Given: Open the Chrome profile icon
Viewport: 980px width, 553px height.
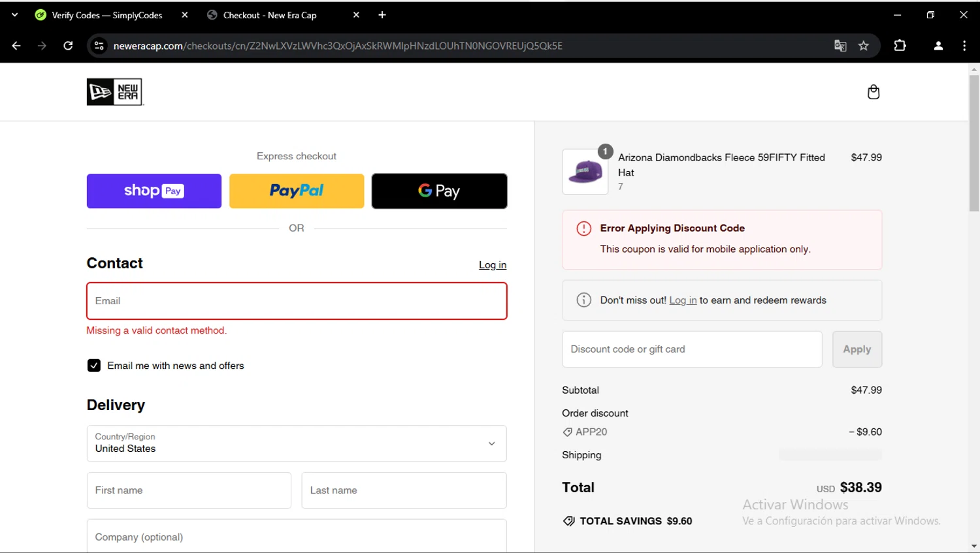Looking at the screenshot, I should pos(938,46).
